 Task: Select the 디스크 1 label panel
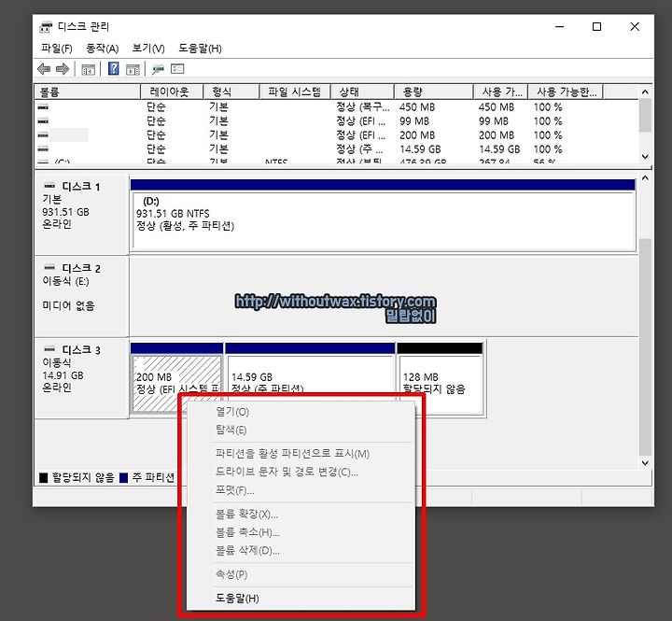tap(81, 215)
